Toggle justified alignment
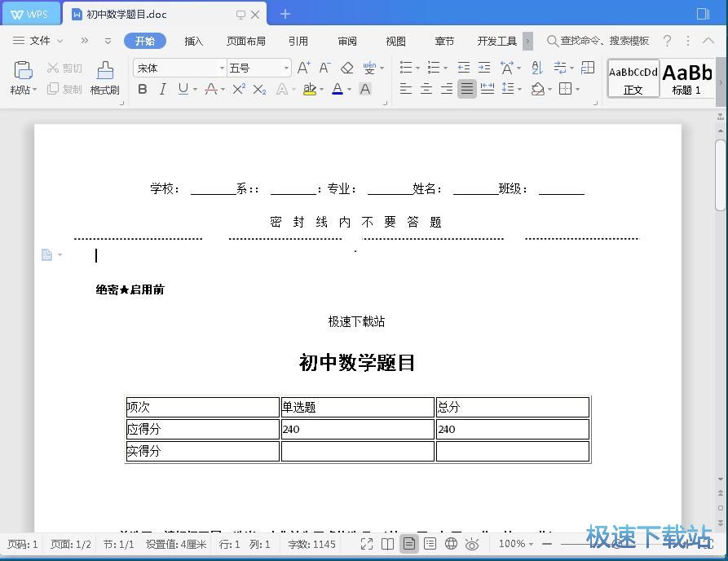Screen dimensions: 728x561 (467, 89)
